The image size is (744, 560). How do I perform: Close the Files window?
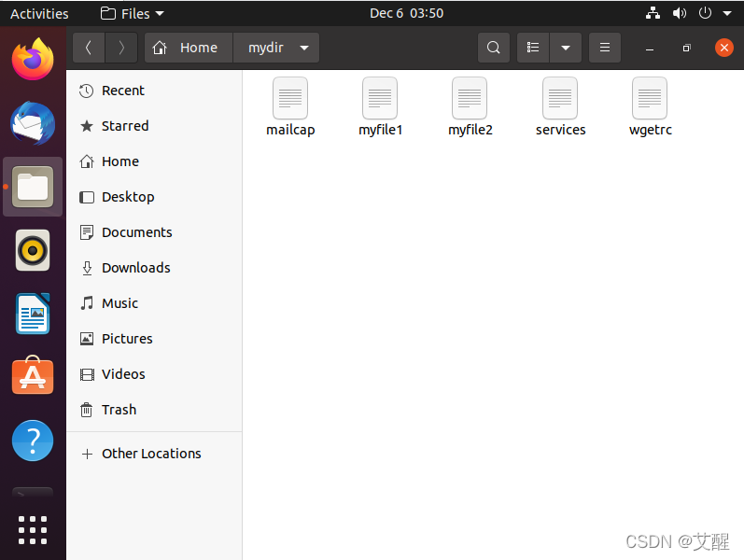pos(724,48)
